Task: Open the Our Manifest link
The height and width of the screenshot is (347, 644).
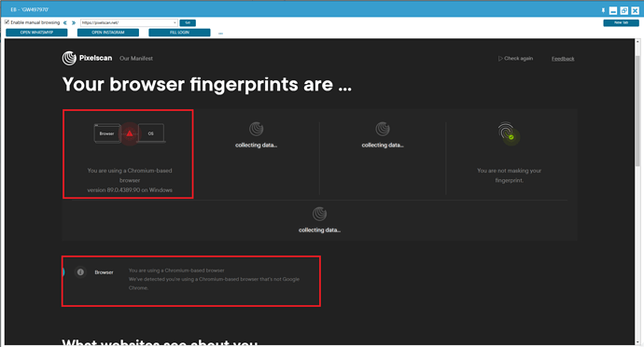Action: 136,59
